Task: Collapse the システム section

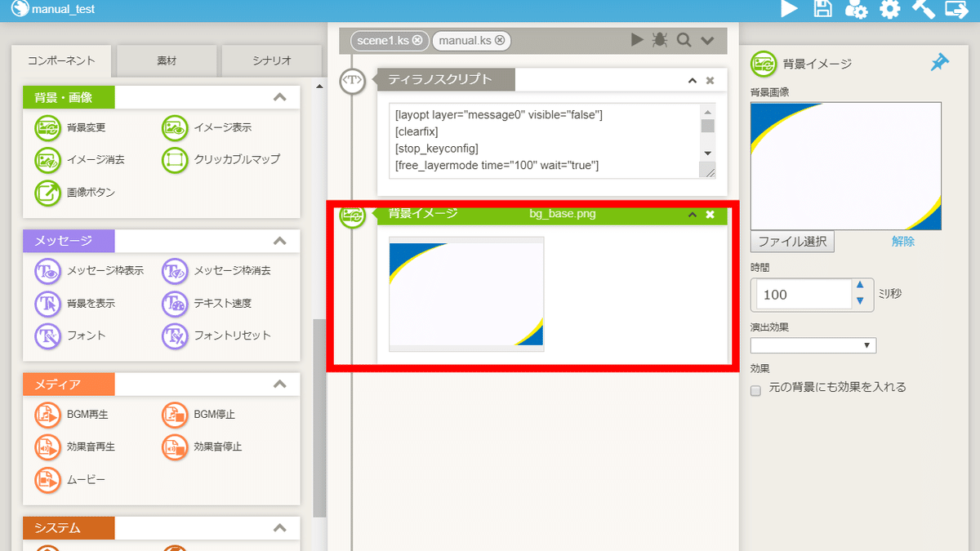Action: 279,528
